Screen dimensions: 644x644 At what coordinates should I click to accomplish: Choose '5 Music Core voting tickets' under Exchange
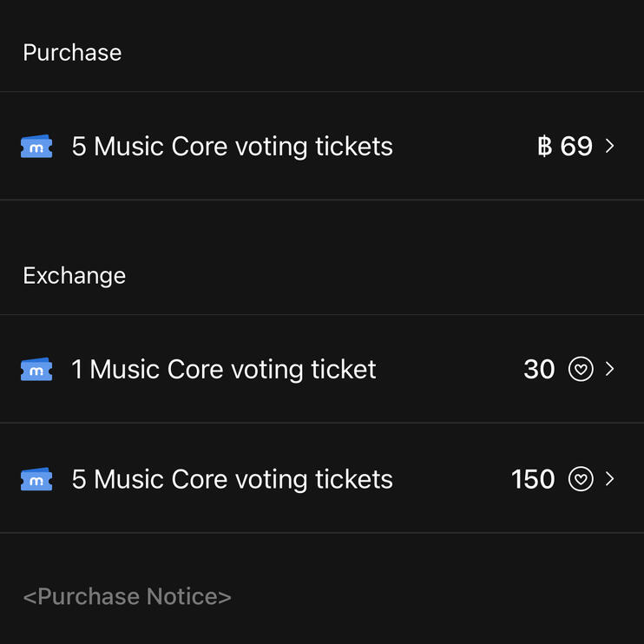[x=233, y=479]
